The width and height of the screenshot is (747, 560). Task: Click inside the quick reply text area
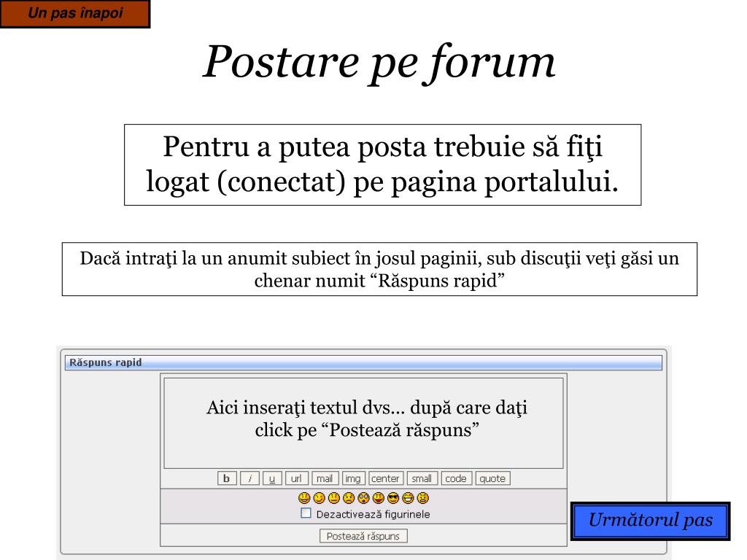363,422
